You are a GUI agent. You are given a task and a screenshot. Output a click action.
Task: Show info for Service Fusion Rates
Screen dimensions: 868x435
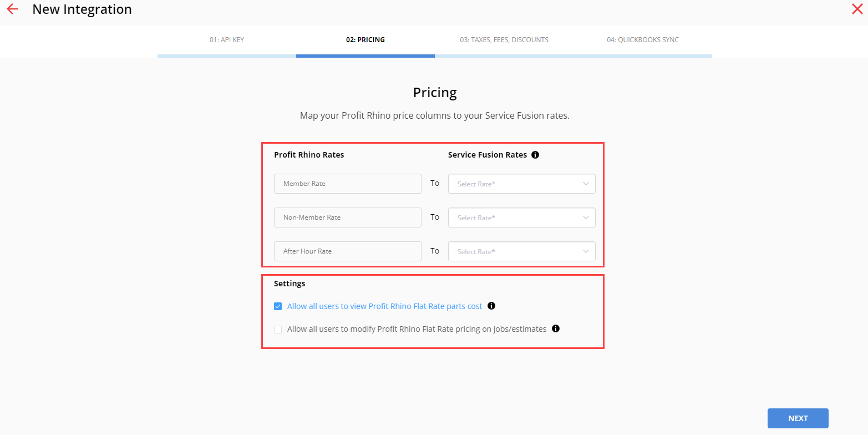[x=535, y=155]
